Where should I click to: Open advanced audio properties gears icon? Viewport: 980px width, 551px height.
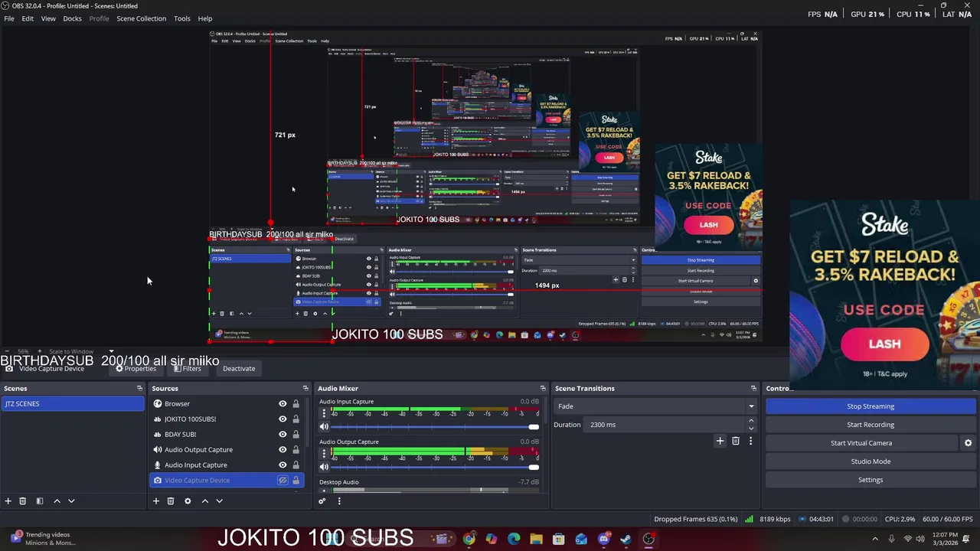[x=322, y=501]
